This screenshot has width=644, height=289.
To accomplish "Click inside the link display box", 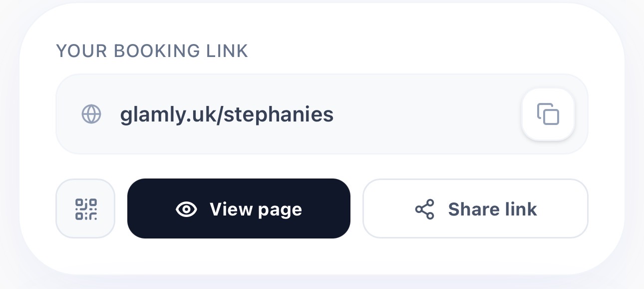I will (x=300, y=114).
